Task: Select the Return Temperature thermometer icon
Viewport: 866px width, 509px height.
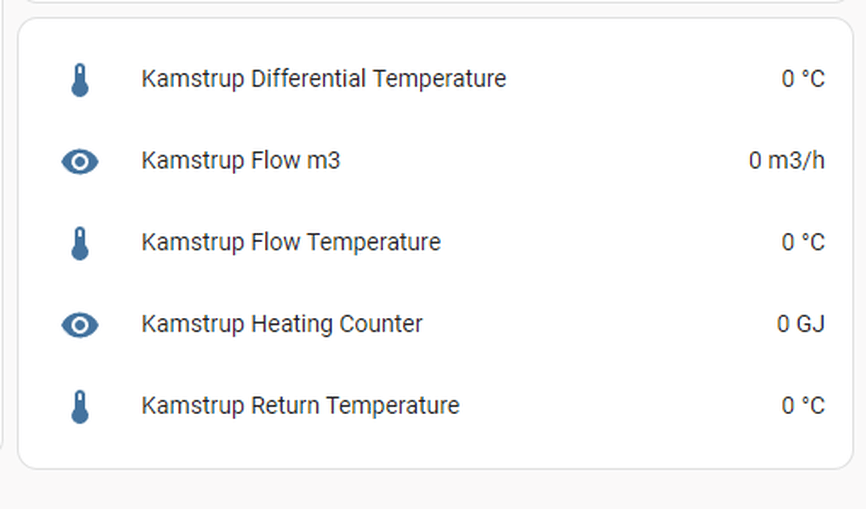Action: pyautogui.click(x=80, y=407)
